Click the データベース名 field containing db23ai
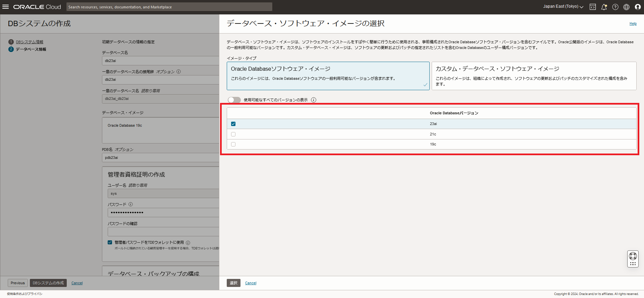The height and width of the screenshot is (298, 644). click(161, 61)
